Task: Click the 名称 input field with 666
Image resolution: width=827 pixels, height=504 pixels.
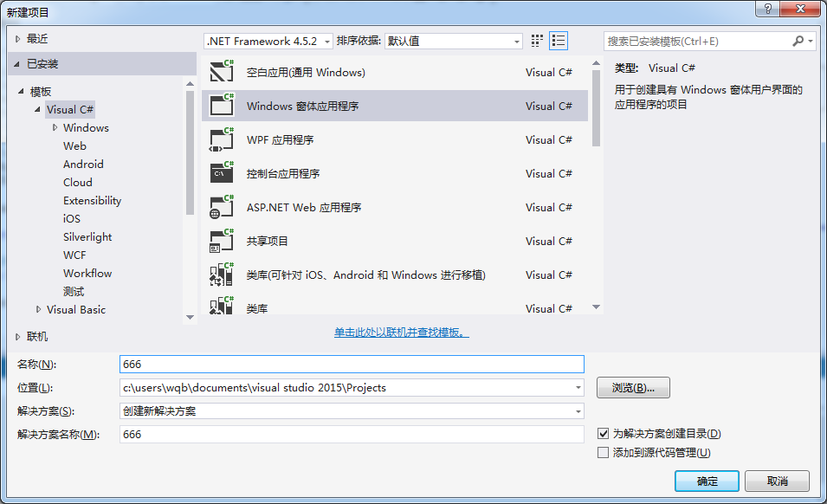Action: tap(352, 365)
